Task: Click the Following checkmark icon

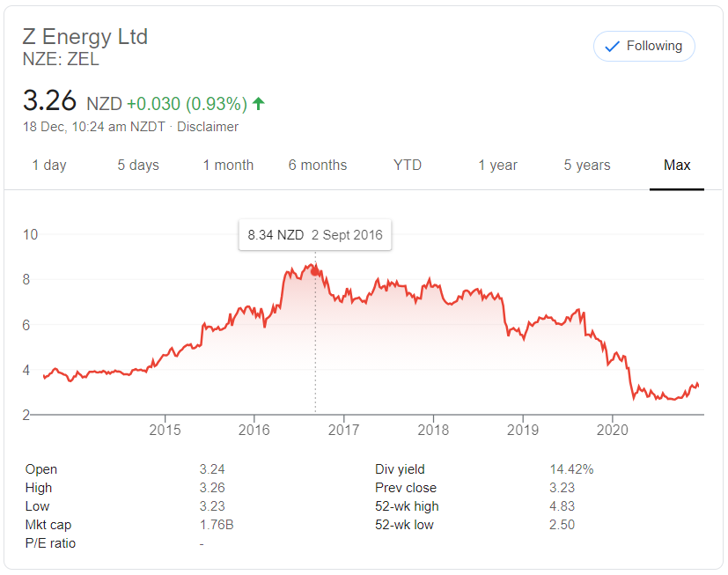Action: [x=613, y=46]
